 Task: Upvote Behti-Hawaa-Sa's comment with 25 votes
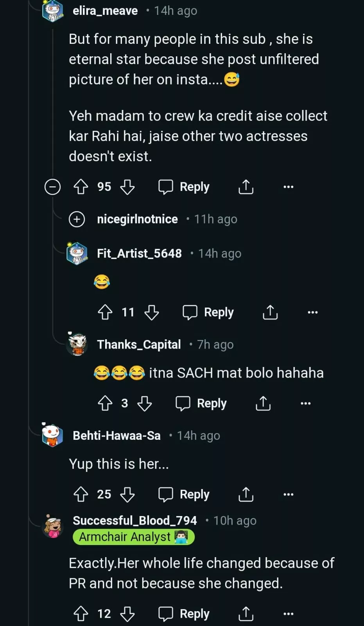click(81, 495)
